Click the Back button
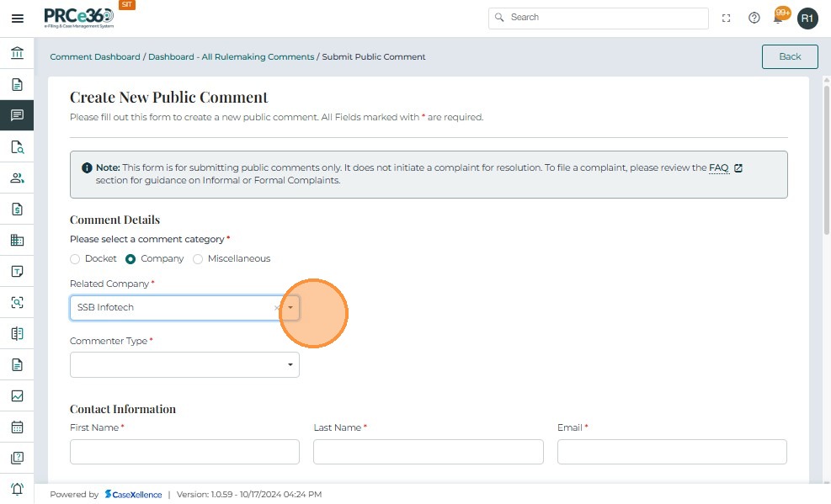The height and width of the screenshot is (504, 831). click(x=789, y=56)
